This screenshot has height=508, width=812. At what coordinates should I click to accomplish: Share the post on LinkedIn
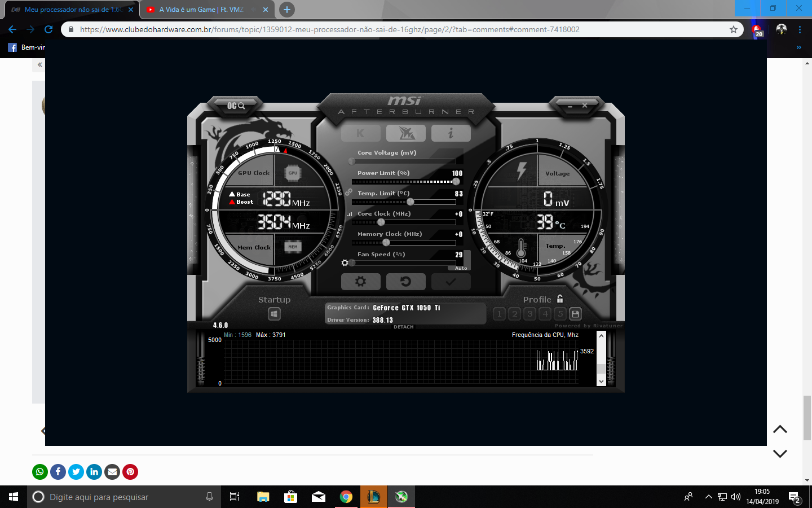click(x=94, y=472)
